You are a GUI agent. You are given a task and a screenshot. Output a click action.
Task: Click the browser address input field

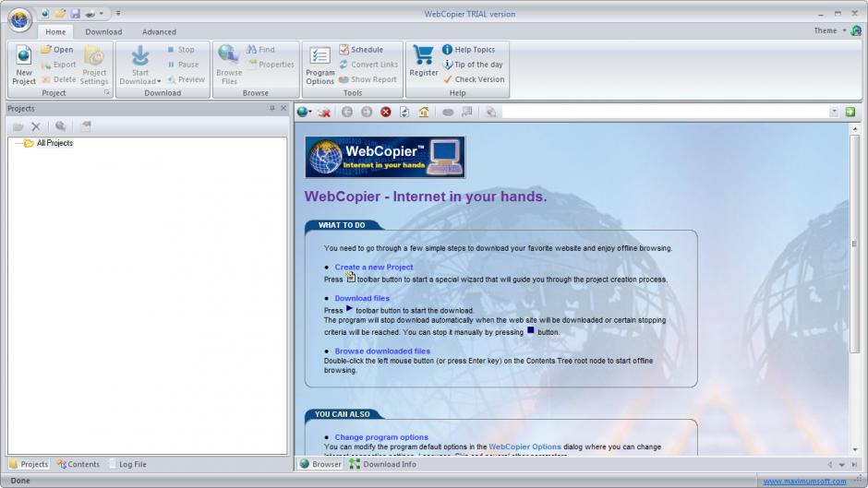(x=665, y=112)
